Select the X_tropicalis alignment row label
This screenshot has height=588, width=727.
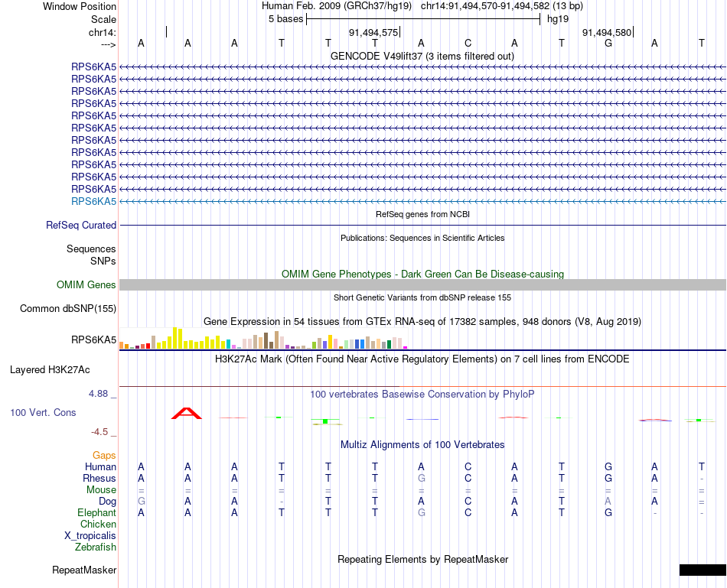[90, 536]
